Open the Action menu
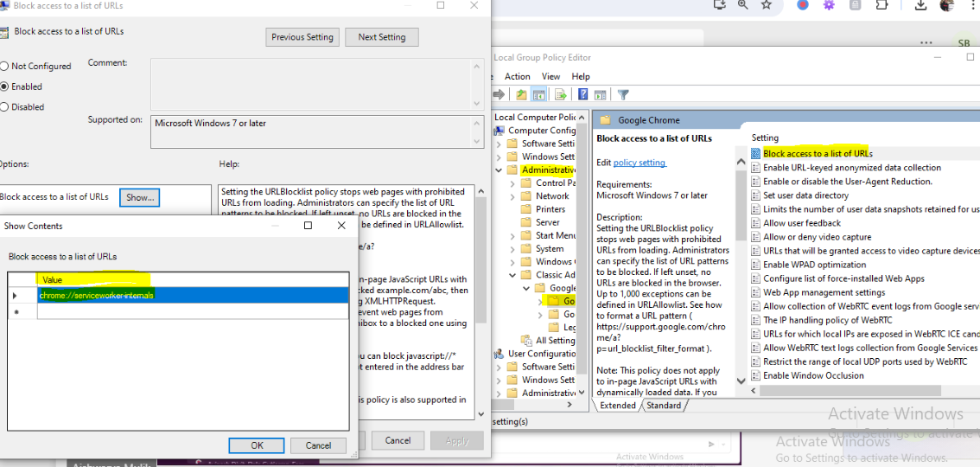This screenshot has width=980, height=467. [517, 76]
